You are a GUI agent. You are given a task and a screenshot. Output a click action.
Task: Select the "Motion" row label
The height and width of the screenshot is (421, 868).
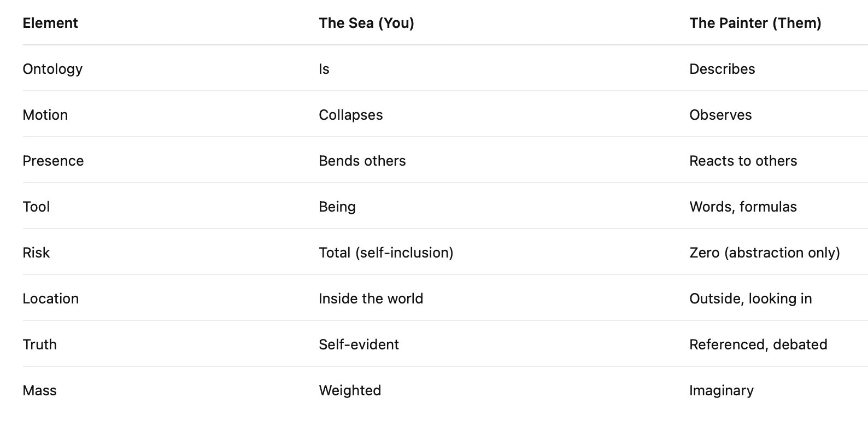click(45, 115)
